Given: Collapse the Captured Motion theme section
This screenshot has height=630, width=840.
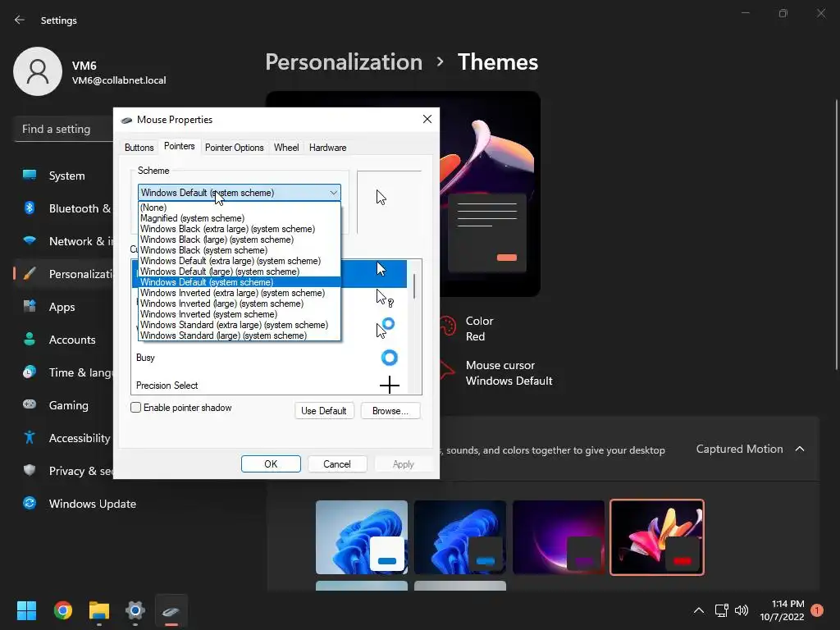Looking at the screenshot, I should 800,449.
